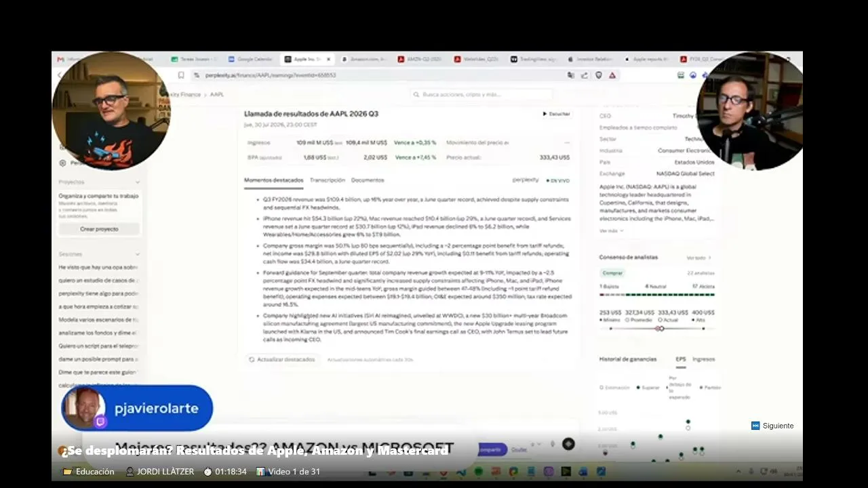Click the red triangle rewards icon
This screenshot has width=868, height=488.
(x=612, y=75)
